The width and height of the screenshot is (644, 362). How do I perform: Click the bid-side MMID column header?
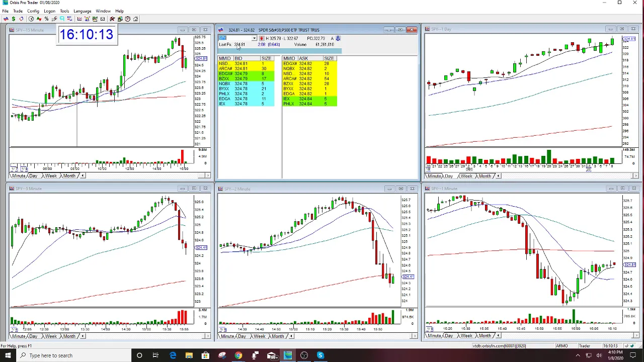click(225, 58)
